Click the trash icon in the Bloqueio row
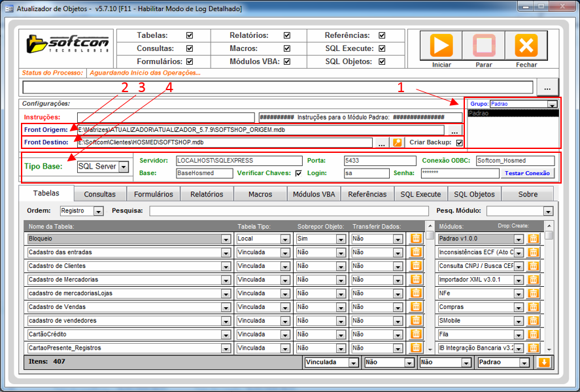Viewport: 580px width, 392px height. coord(415,238)
